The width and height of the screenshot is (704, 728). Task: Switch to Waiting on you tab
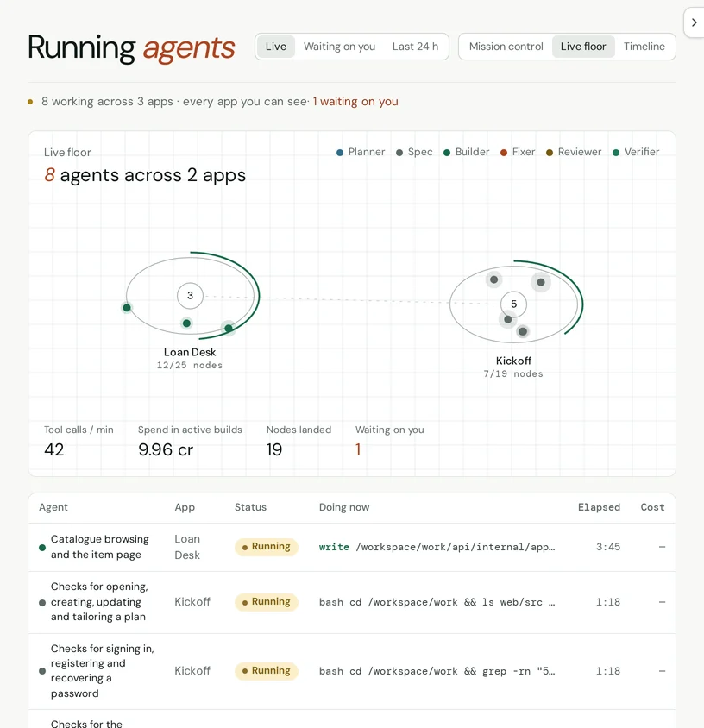click(x=339, y=47)
